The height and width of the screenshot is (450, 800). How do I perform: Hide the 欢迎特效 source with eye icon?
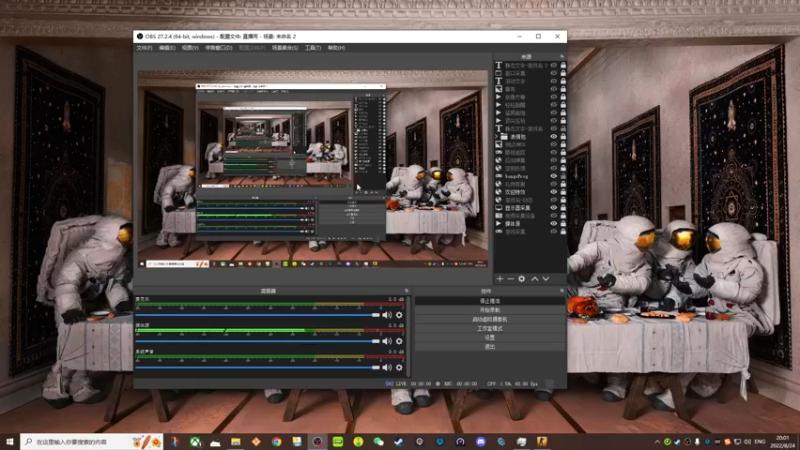[x=554, y=192]
